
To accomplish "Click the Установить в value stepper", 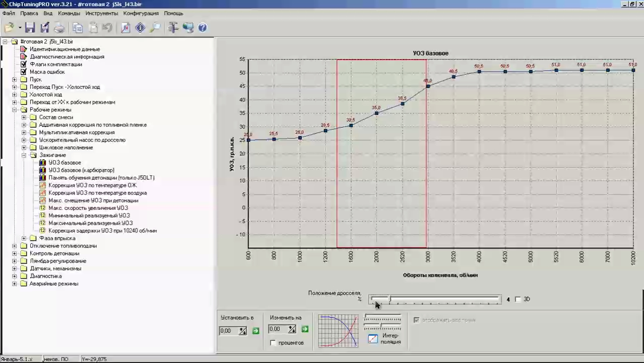I will pos(243,331).
